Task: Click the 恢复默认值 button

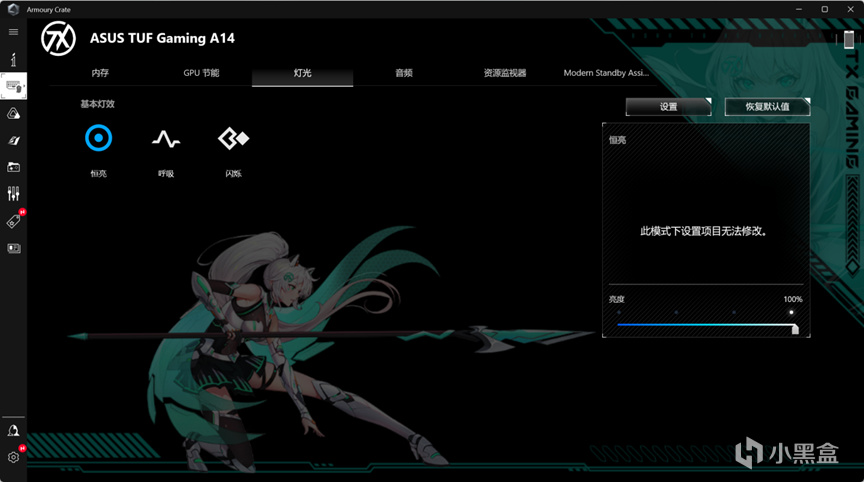Action: (768, 107)
